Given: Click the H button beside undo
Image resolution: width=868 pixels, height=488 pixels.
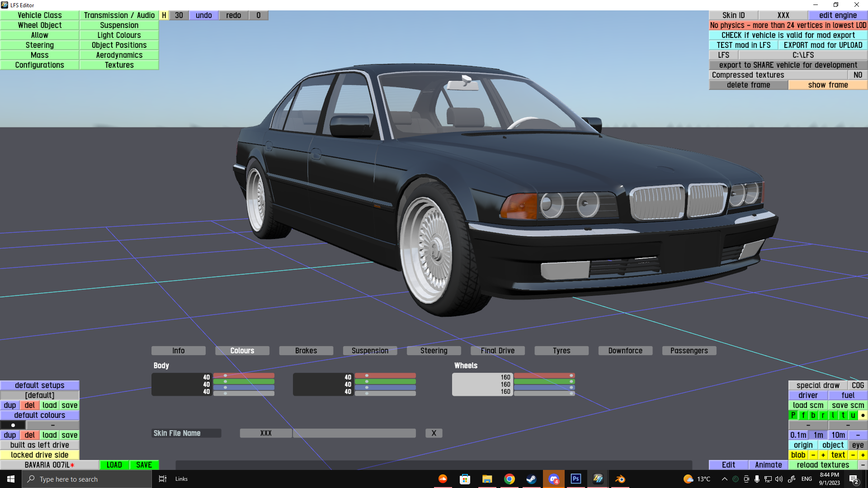Looking at the screenshot, I should click(x=164, y=15).
